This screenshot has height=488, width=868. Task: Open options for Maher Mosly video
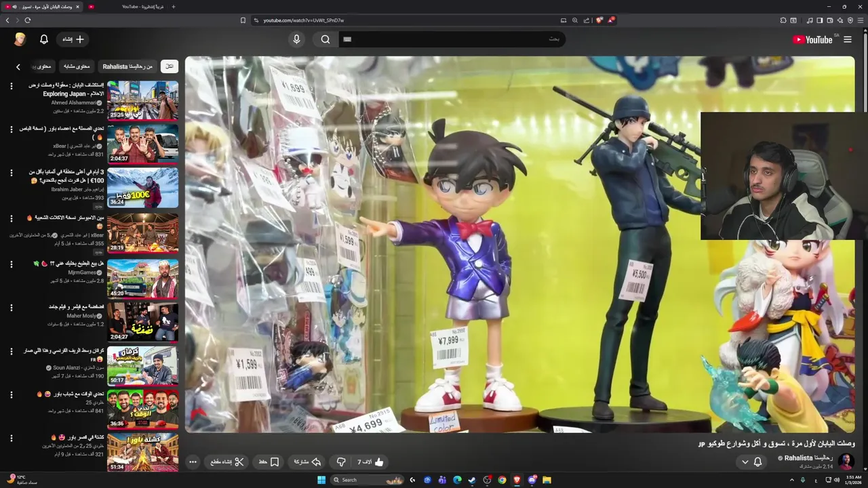point(11,307)
